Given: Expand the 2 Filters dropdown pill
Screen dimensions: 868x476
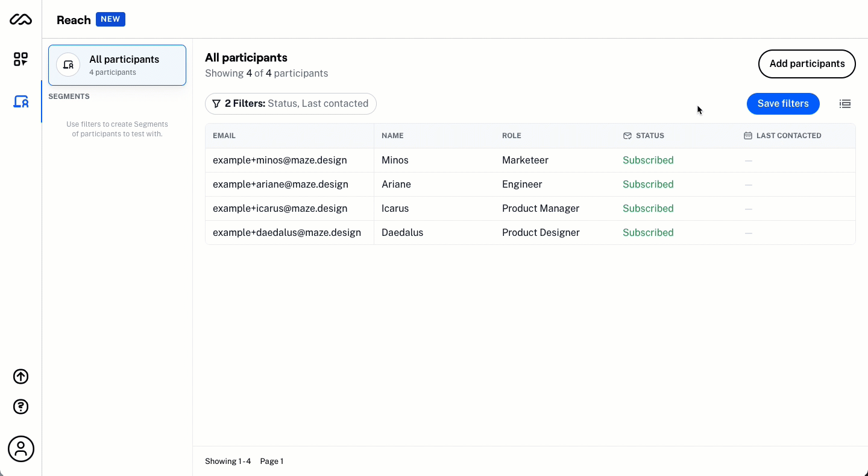Looking at the screenshot, I should click(291, 104).
